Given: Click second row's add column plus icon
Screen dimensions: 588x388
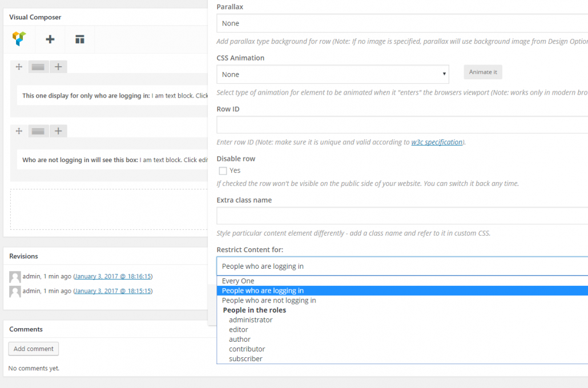Looking at the screenshot, I should (58, 131).
